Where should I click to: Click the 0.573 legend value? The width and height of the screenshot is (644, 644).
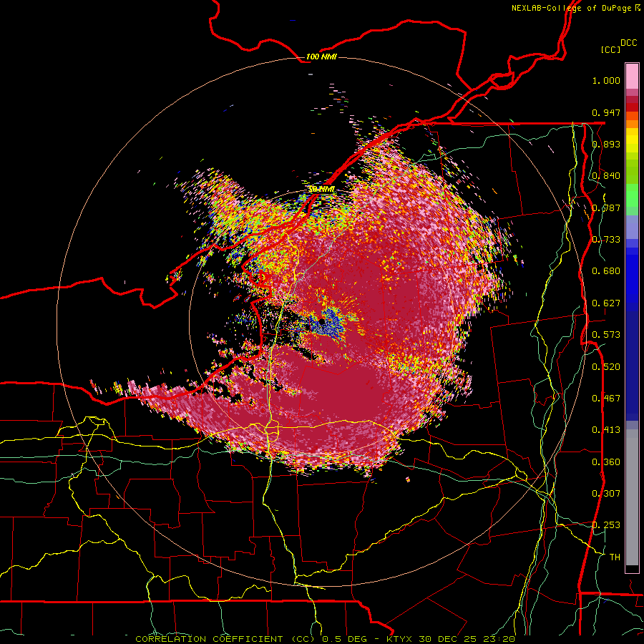[x=606, y=335]
